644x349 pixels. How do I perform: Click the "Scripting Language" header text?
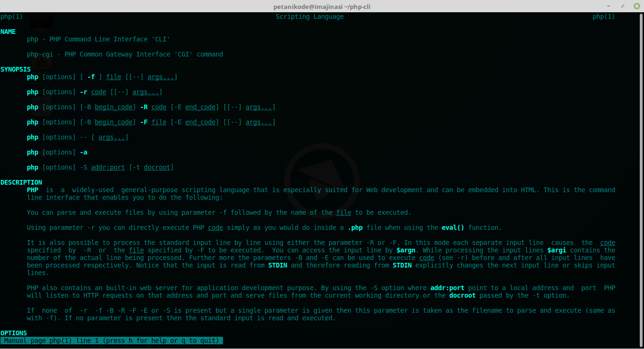click(310, 16)
